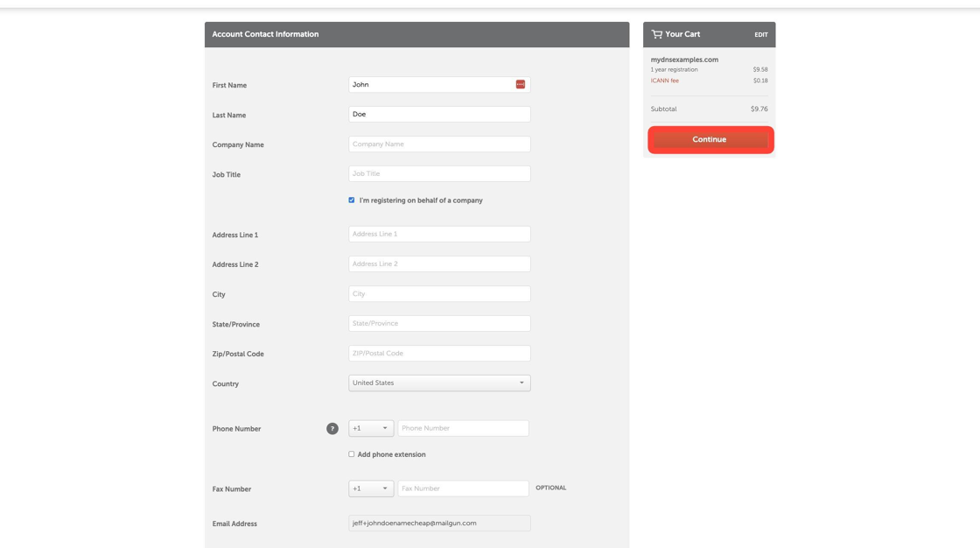Click the $9.58 registration price

(x=760, y=69)
